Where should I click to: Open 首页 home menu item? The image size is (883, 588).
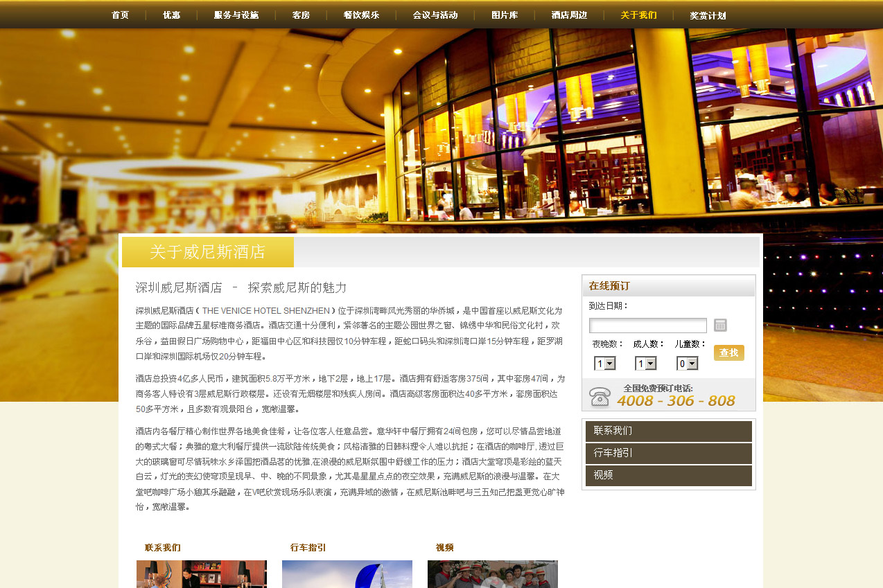(120, 15)
